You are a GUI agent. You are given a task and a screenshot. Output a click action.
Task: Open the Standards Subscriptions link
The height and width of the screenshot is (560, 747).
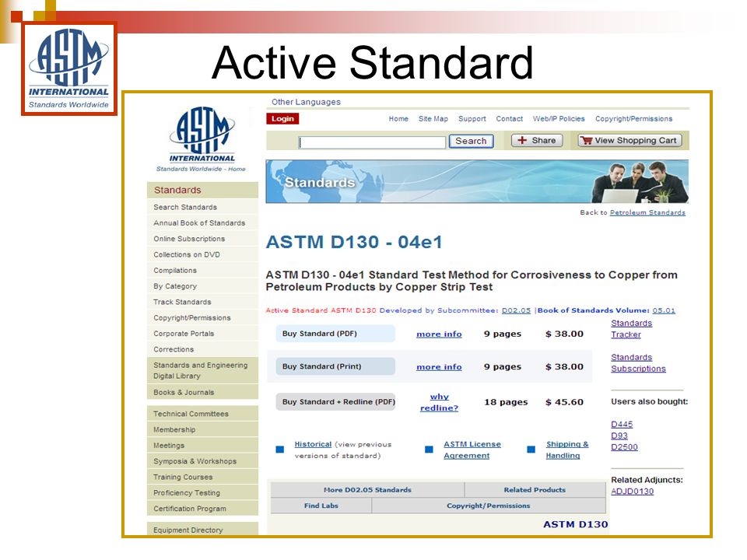coord(638,363)
